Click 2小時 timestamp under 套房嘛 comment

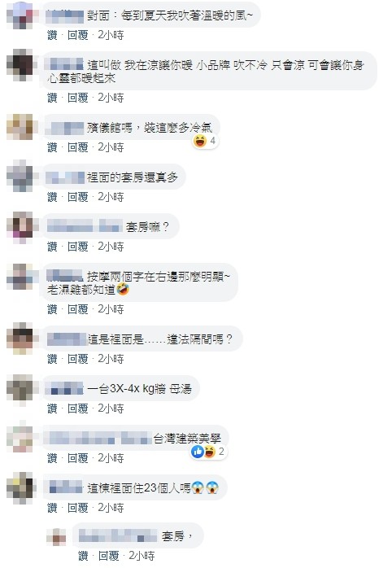[111, 247]
